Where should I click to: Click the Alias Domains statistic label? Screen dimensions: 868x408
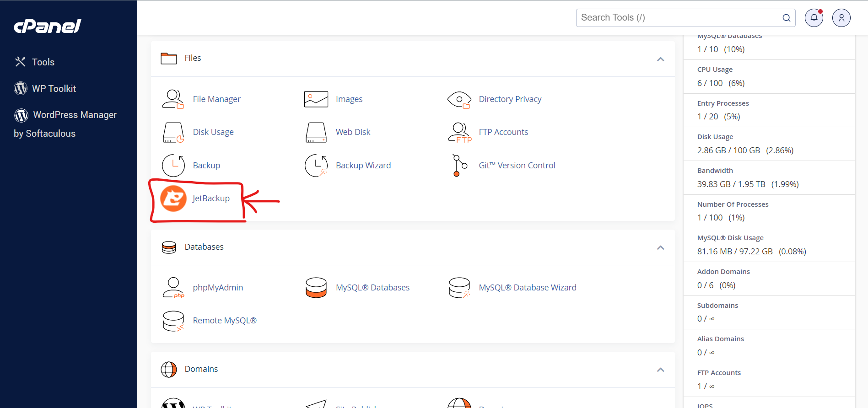721,339
